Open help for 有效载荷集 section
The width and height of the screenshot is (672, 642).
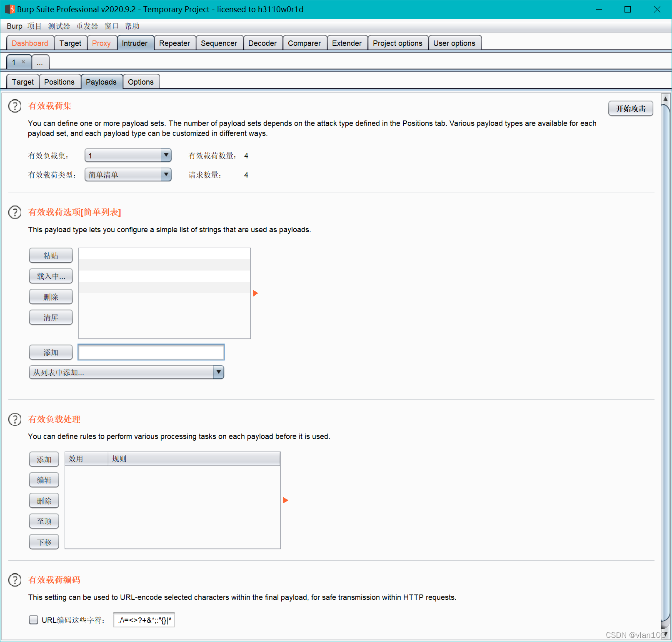pyautogui.click(x=15, y=106)
